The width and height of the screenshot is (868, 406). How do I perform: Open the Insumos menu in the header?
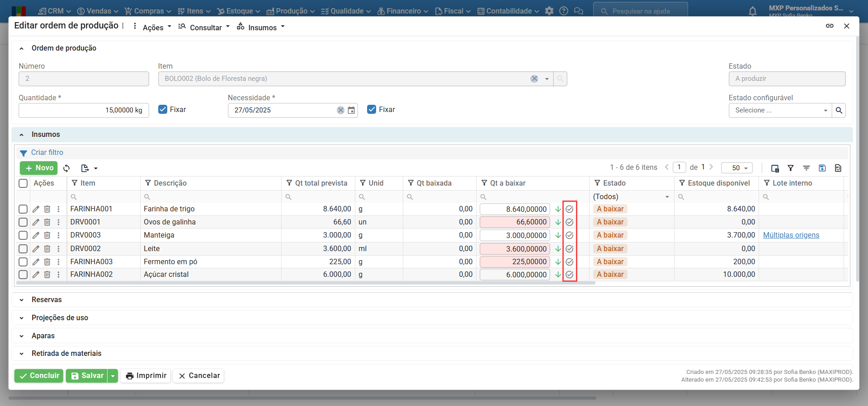pos(261,27)
